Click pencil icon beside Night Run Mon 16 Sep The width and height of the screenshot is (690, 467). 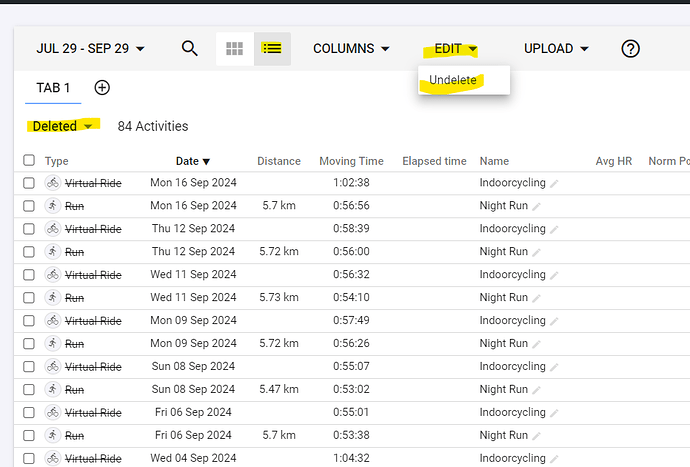pos(536,206)
